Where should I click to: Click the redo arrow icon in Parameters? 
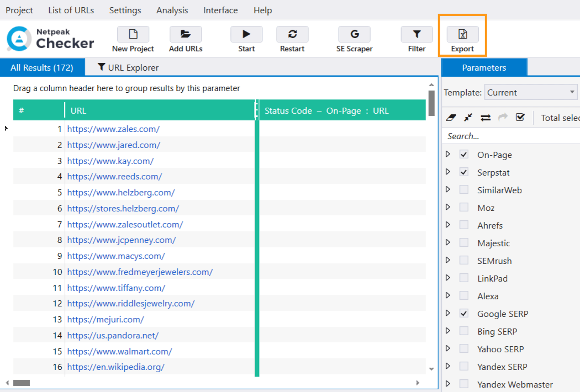[503, 117]
